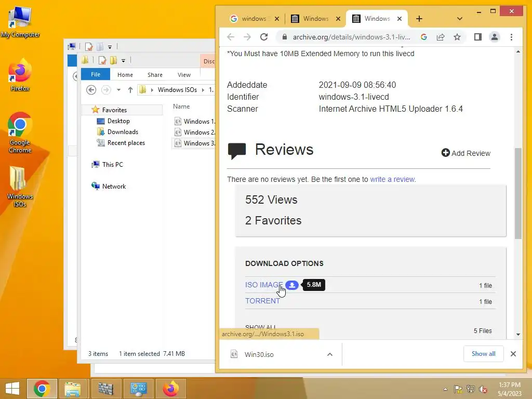This screenshot has height=399, width=532.
Task: Select This PC in Explorer sidebar
Action: click(x=113, y=165)
